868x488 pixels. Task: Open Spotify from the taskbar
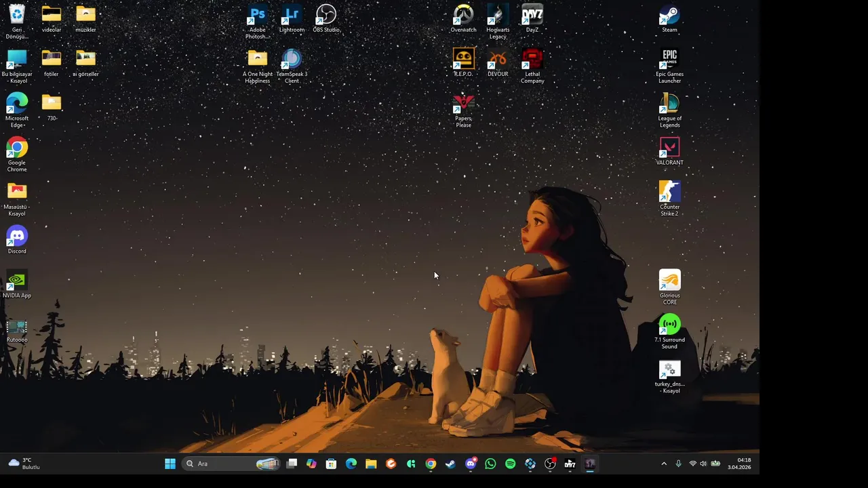[x=511, y=464]
